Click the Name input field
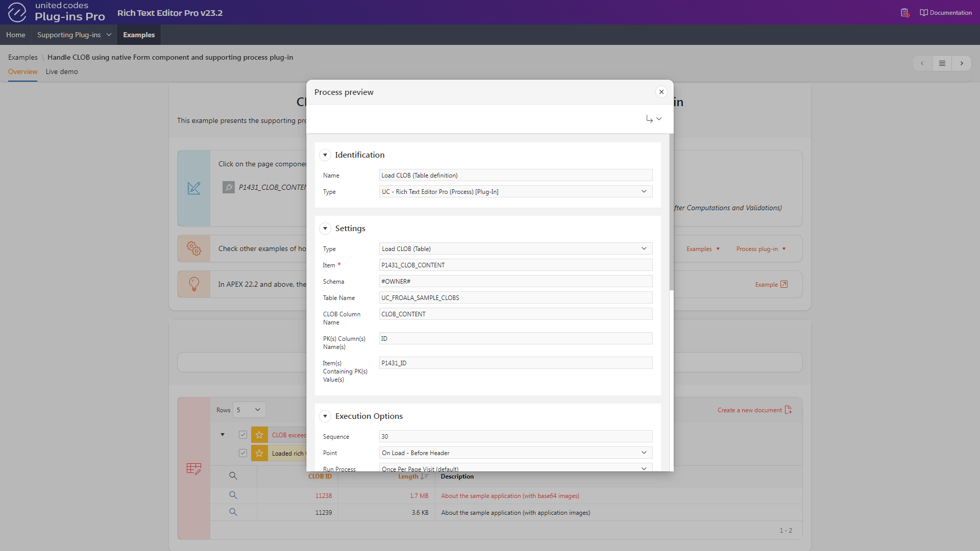Image resolution: width=980 pixels, height=551 pixels. (x=516, y=176)
